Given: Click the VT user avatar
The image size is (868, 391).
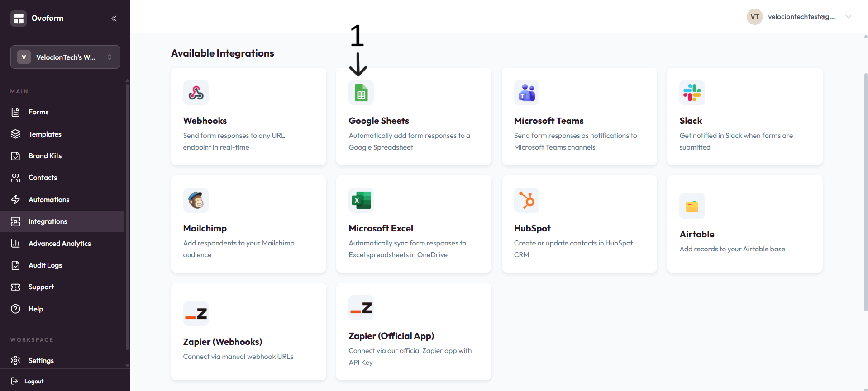Looking at the screenshot, I should tap(755, 17).
